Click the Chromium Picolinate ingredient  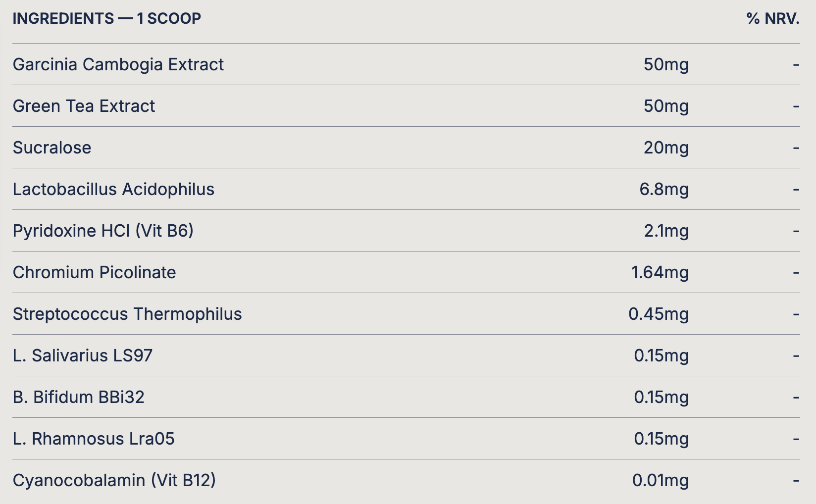coord(94,272)
